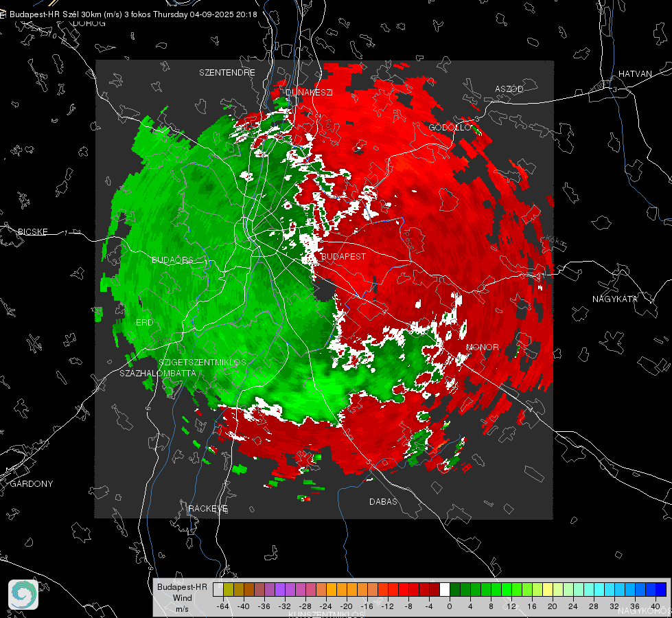Click the GARDONY city label
The image size is (672, 618).
[32, 484]
